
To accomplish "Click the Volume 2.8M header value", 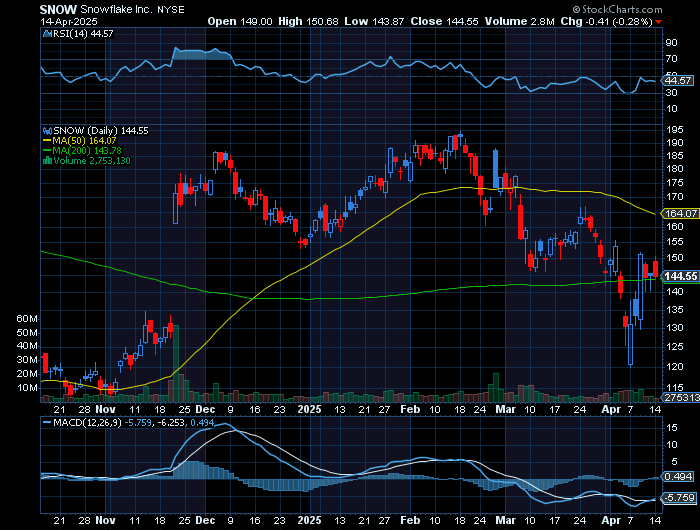I will (x=520, y=21).
